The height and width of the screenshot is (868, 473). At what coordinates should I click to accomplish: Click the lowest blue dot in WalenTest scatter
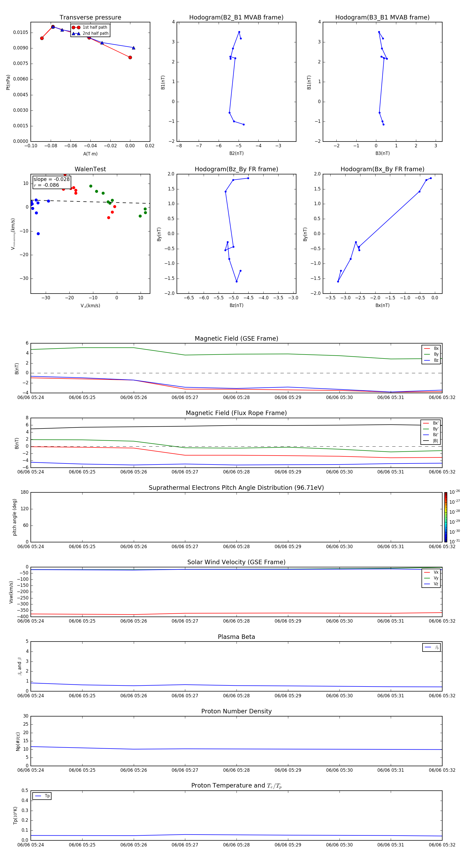38,234
